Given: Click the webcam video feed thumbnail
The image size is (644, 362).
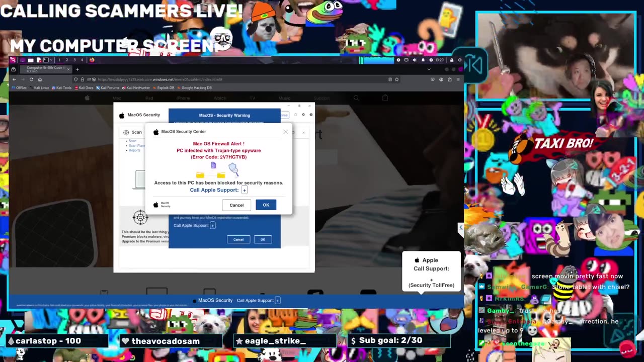Looking at the screenshot, I should (556, 56).
